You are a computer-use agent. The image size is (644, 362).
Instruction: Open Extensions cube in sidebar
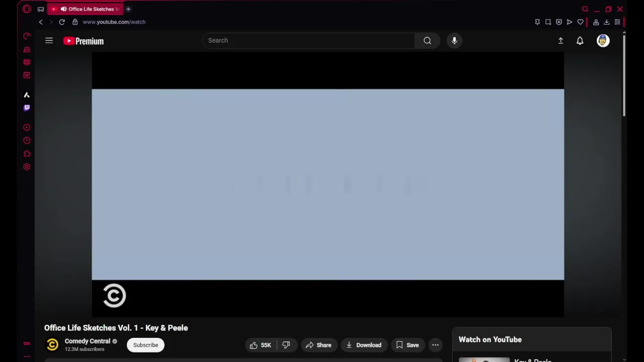pos(27,154)
